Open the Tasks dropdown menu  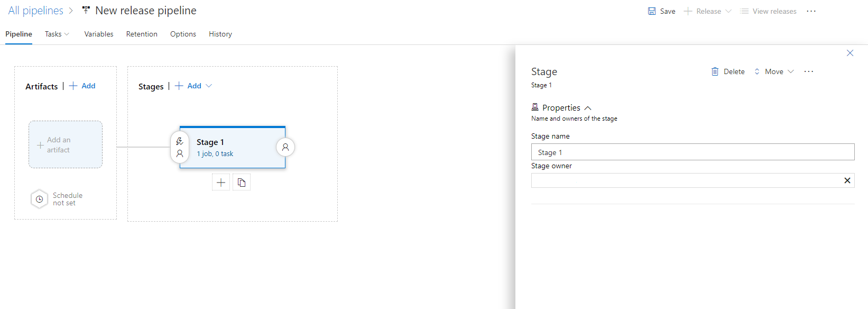[57, 34]
